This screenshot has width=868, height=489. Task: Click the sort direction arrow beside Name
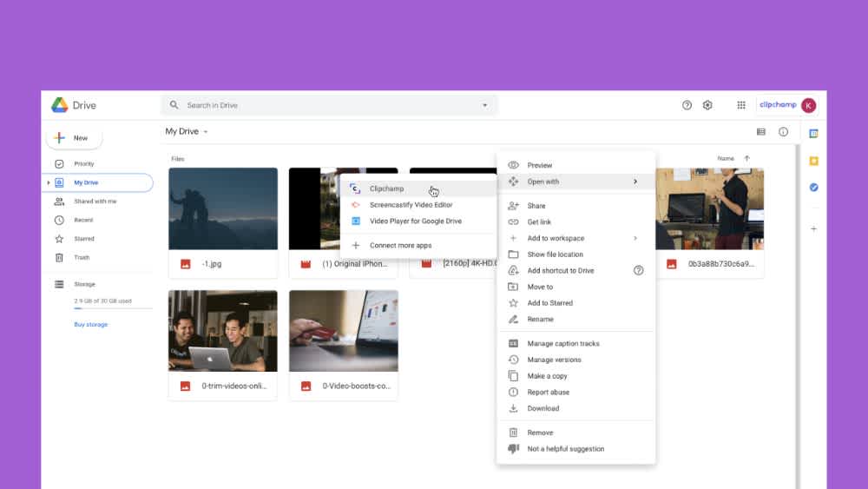746,158
